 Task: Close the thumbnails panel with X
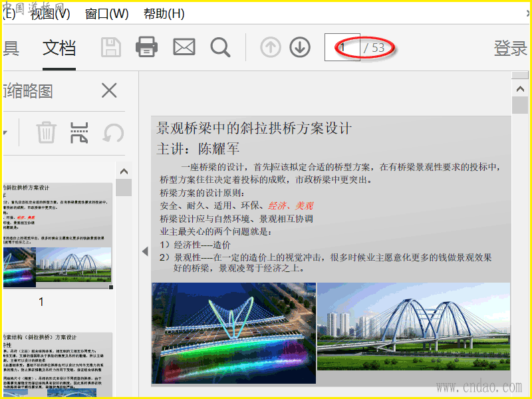[x=109, y=90]
